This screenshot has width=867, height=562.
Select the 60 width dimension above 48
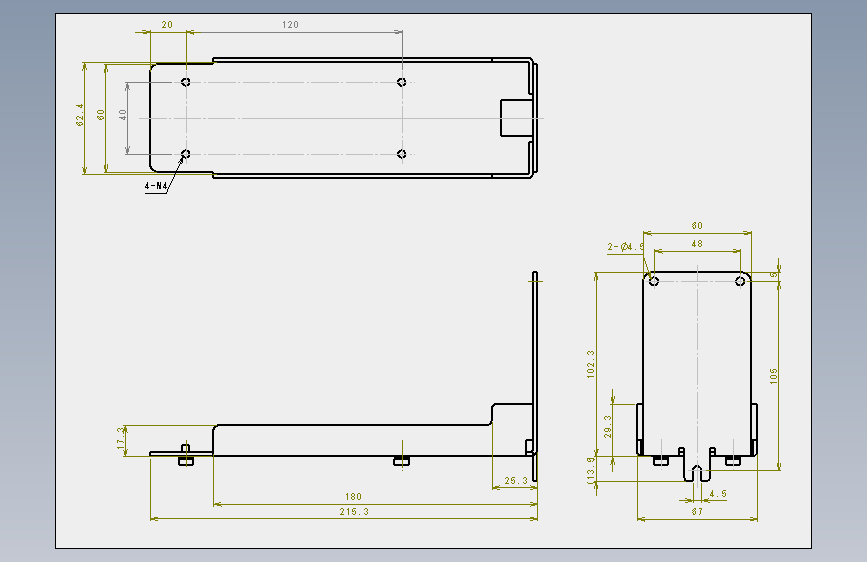tap(697, 225)
